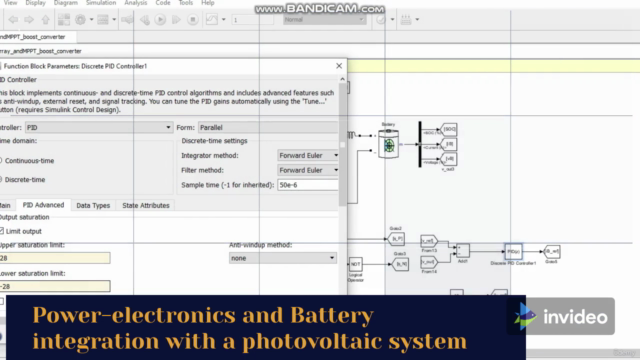This screenshot has height=360, width=640.
Task: Expand the Model Configuration gear dropdown arrow
Action: 91,19
